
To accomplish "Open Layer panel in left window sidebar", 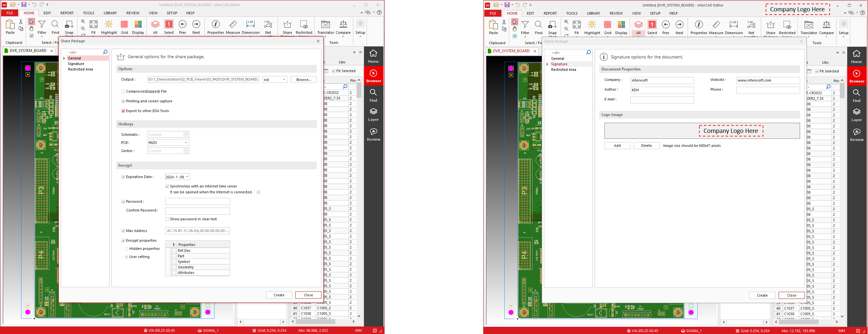I will click(373, 115).
